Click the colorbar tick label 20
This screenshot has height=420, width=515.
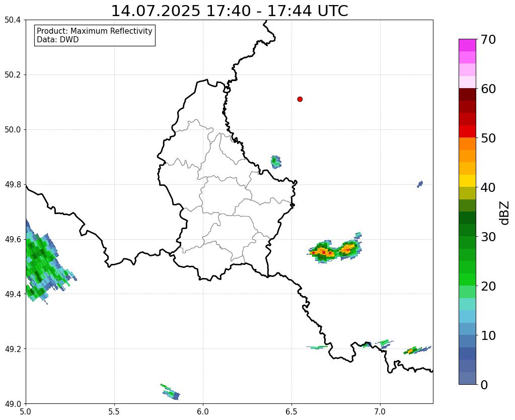click(488, 286)
